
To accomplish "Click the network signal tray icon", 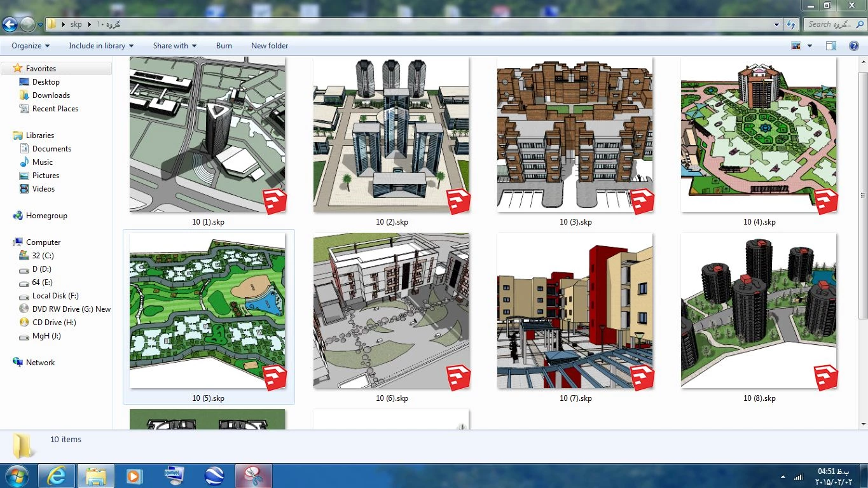I will click(x=798, y=477).
